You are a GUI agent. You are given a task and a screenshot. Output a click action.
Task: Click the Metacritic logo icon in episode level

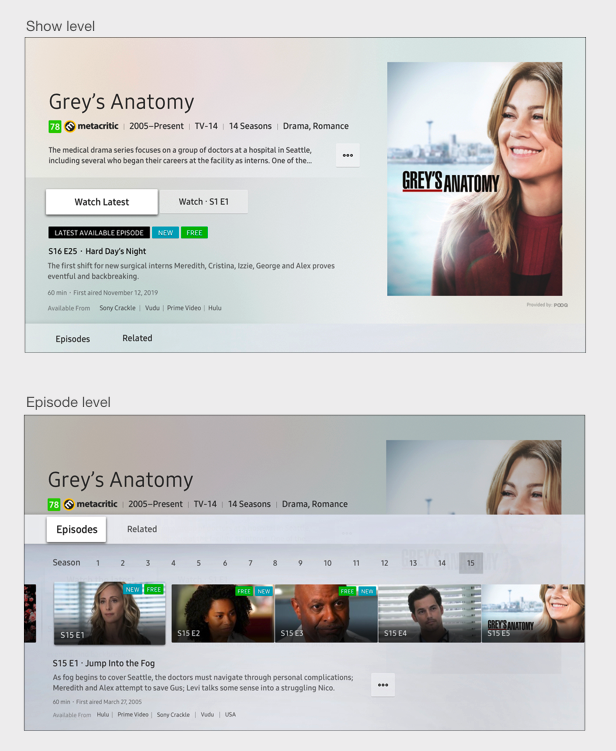tap(69, 504)
